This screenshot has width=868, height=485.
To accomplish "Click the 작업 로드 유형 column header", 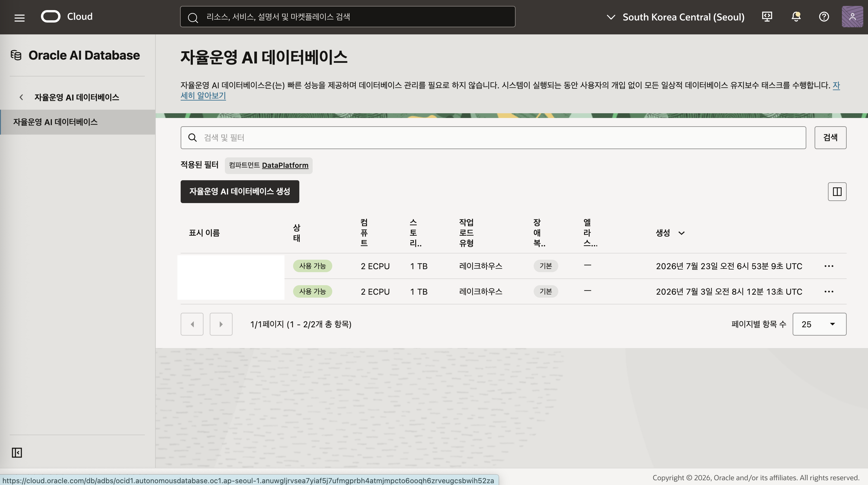I will click(466, 233).
